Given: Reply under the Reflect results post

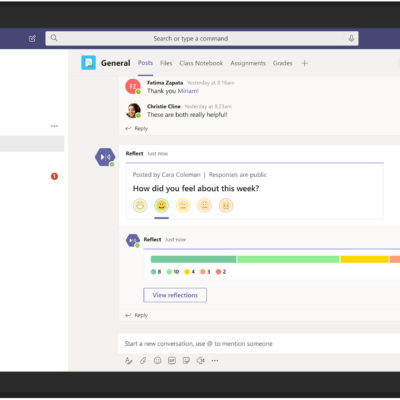Looking at the screenshot, I should (137, 315).
